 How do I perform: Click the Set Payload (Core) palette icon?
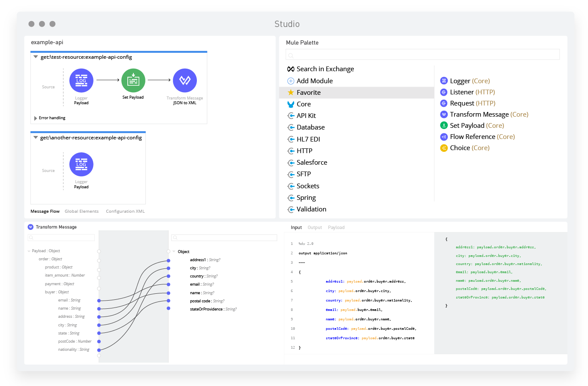(x=444, y=126)
